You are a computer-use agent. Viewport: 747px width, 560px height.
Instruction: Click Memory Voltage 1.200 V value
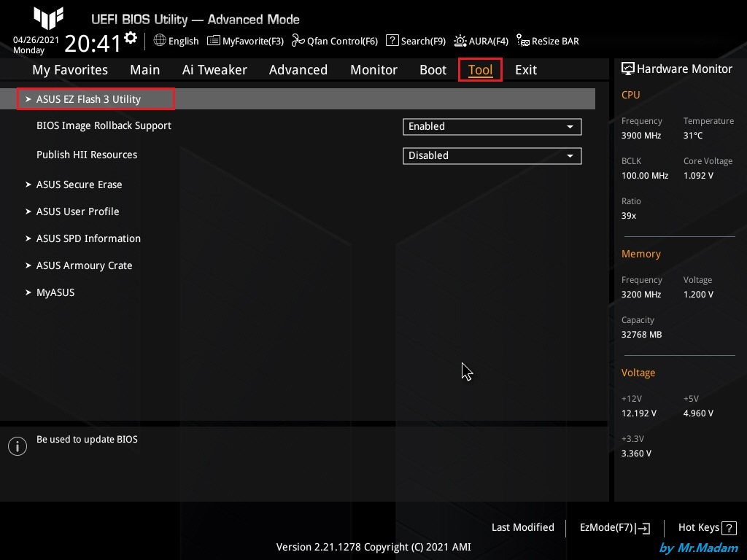point(698,295)
